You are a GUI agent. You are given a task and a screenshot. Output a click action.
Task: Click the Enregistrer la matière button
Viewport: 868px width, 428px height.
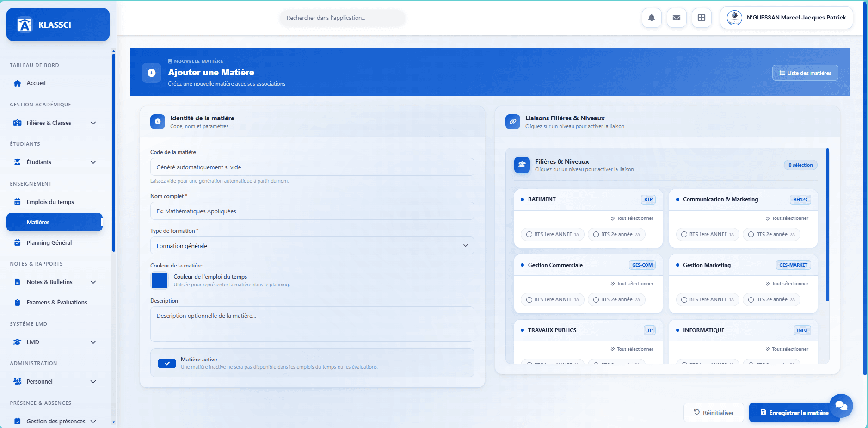pyautogui.click(x=794, y=413)
